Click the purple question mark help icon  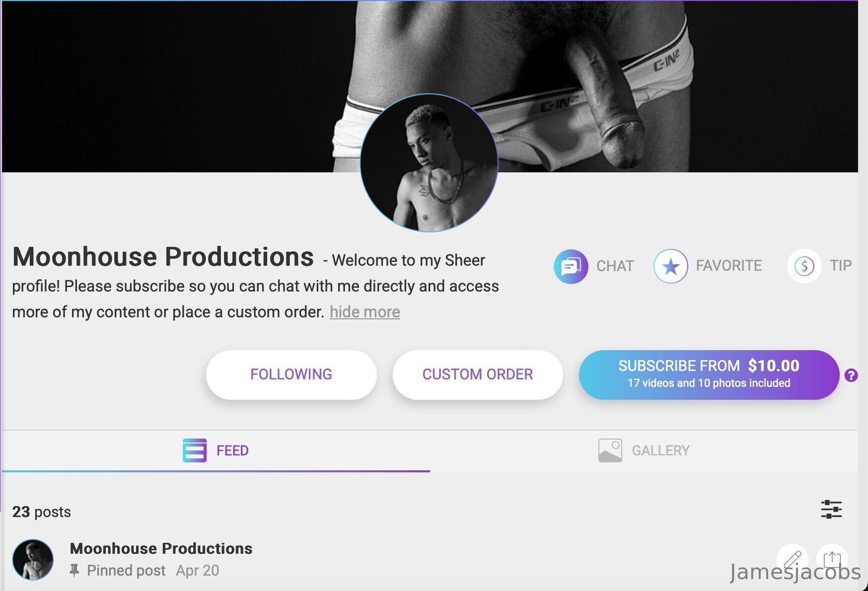click(x=851, y=375)
